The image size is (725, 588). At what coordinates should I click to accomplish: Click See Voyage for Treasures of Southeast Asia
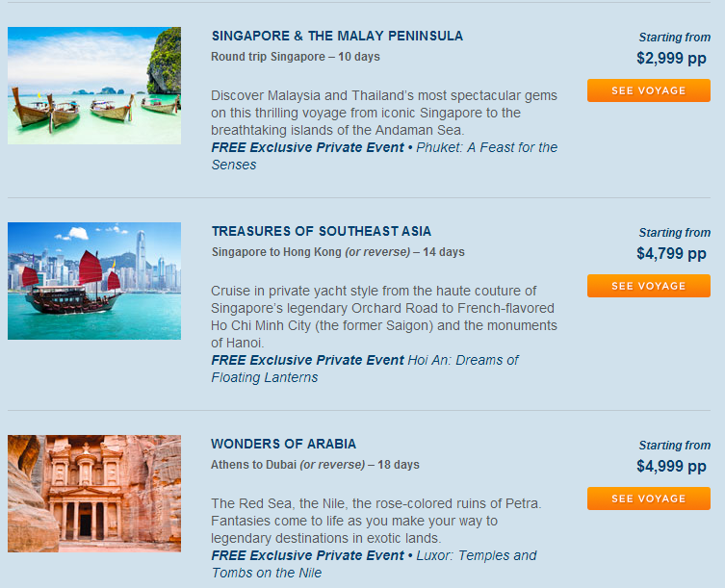click(x=649, y=286)
